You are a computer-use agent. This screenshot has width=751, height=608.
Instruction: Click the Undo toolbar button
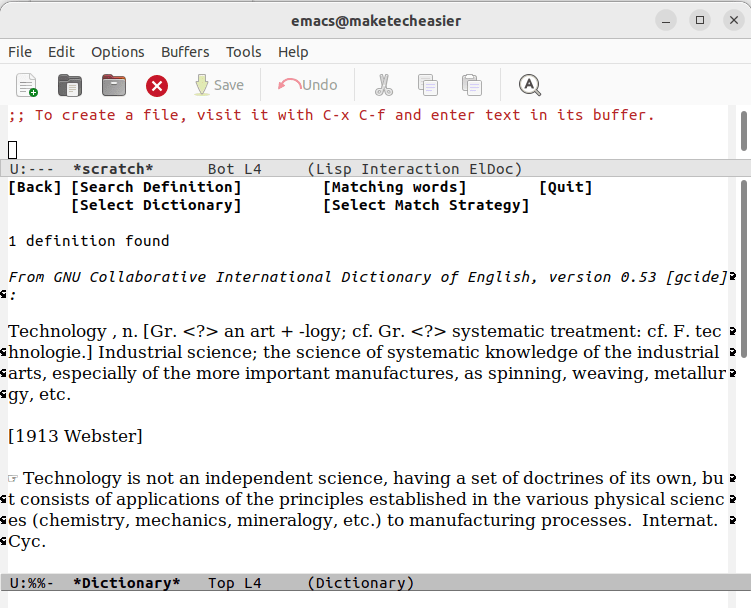[x=307, y=85]
